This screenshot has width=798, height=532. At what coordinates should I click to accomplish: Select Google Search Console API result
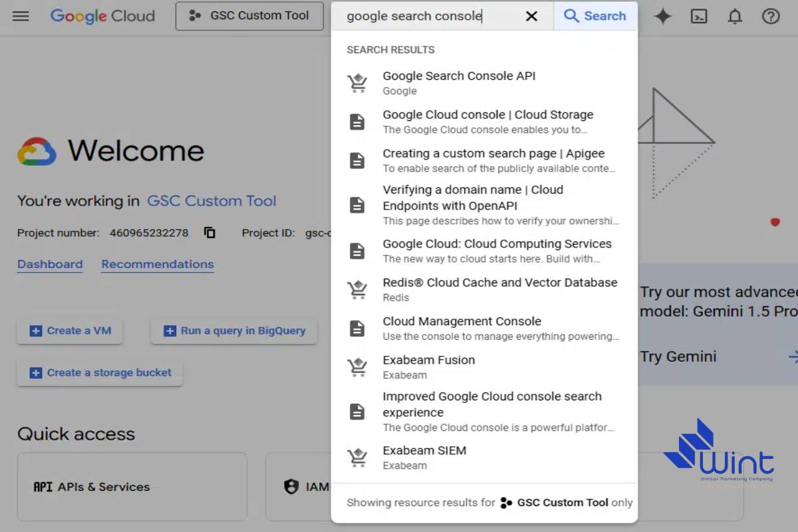484,83
